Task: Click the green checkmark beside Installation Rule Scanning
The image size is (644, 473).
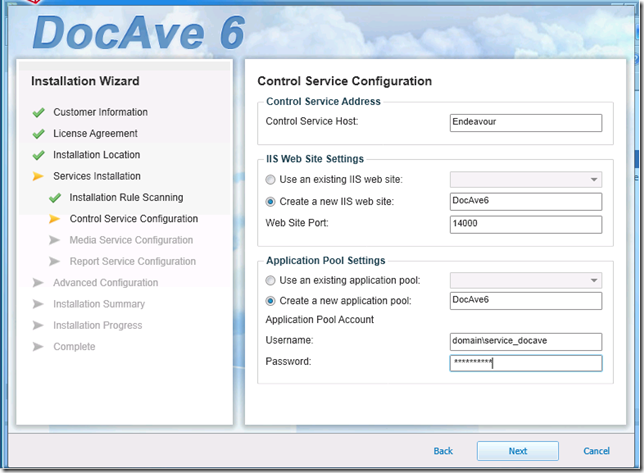Action: coord(55,198)
